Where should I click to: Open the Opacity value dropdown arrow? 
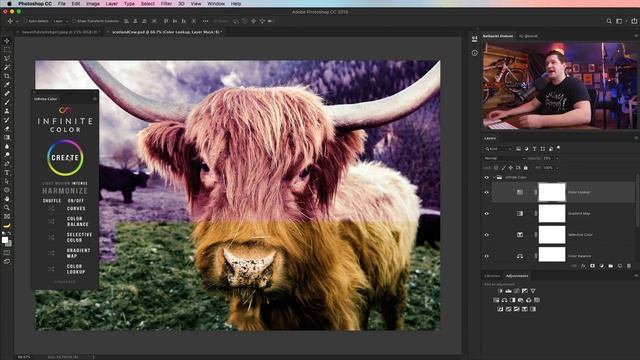pos(557,158)
